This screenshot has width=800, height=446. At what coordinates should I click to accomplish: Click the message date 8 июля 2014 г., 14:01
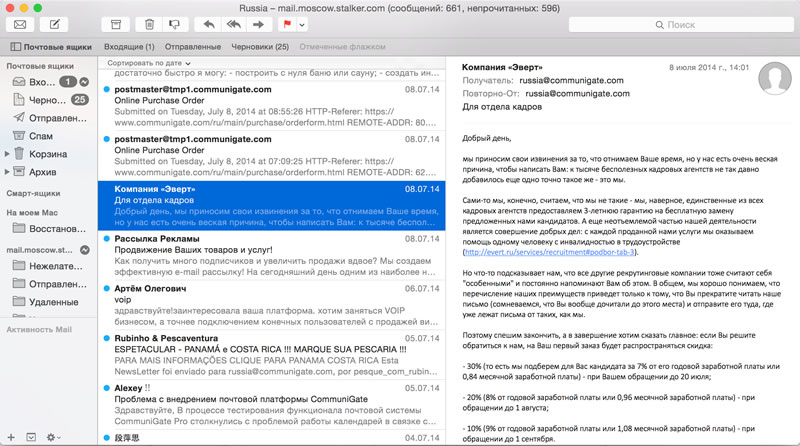click(709, 67)
